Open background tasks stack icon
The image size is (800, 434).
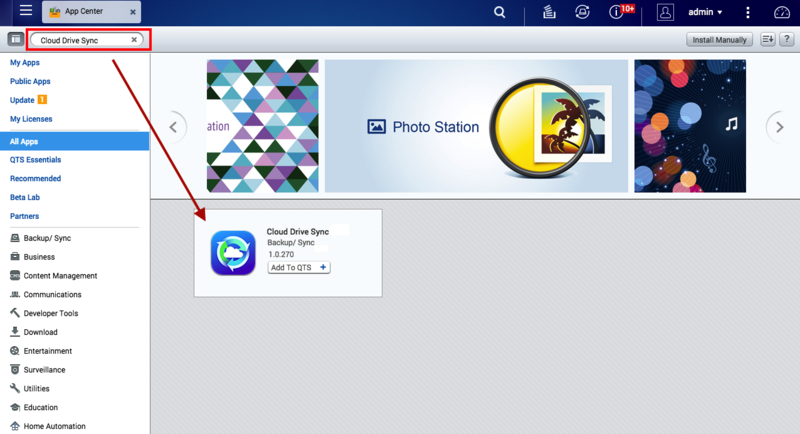click(549, 12)
